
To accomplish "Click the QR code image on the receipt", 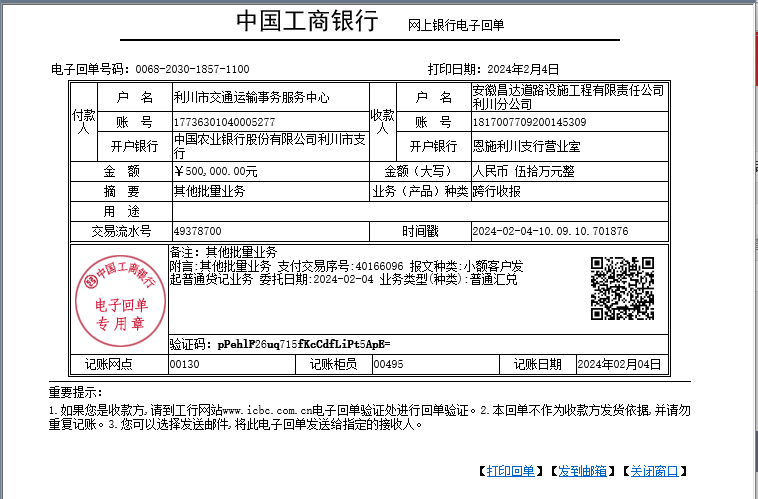I will 622,289.
